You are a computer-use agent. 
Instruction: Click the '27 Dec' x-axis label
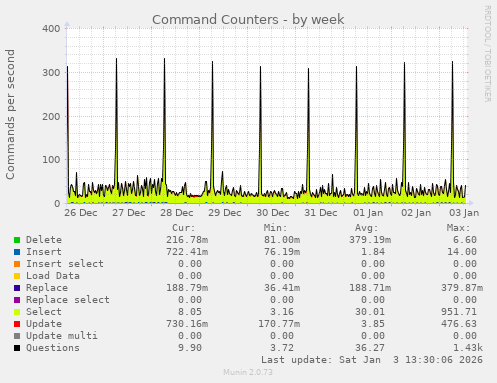coord(129,213)
